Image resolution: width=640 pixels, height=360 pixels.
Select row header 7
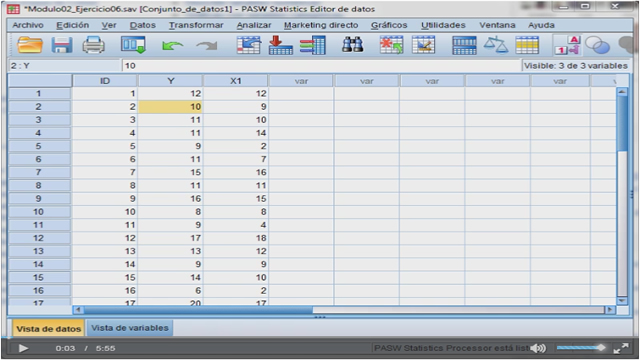click(39, 172)
